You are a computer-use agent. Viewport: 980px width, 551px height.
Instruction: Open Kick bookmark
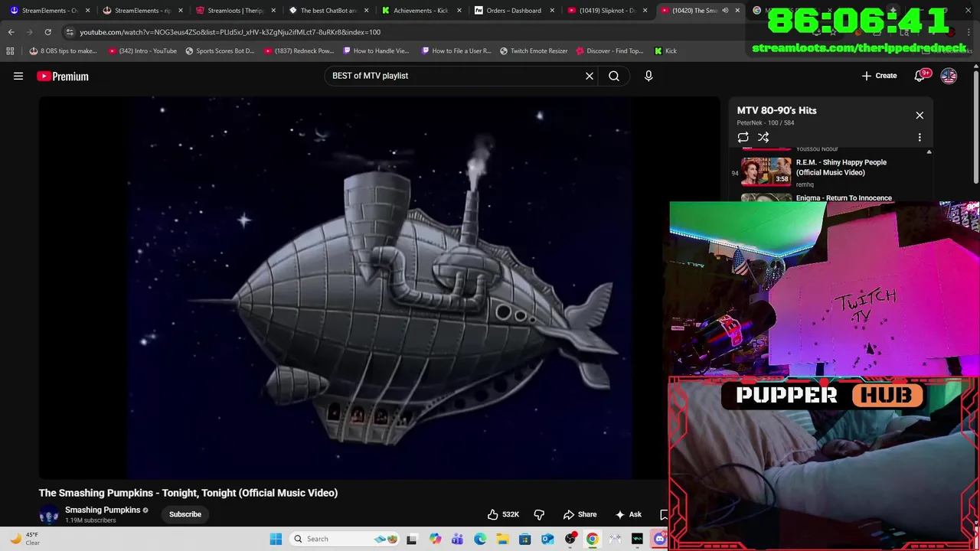tap(665, 51)
